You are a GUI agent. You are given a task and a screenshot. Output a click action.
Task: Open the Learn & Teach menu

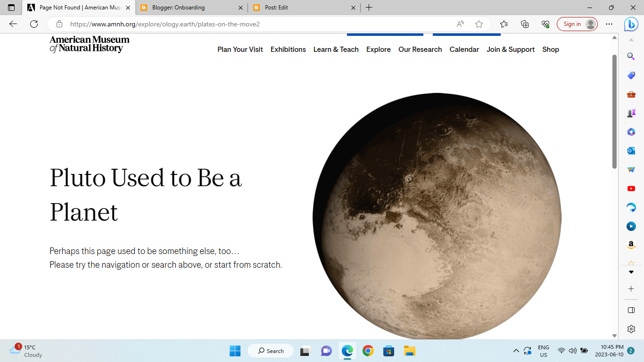pos(336,49)
